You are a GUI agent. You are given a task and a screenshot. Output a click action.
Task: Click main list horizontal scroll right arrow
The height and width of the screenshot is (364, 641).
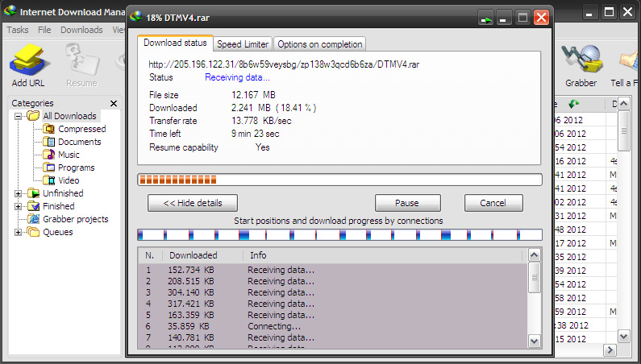tap(610, 350)
